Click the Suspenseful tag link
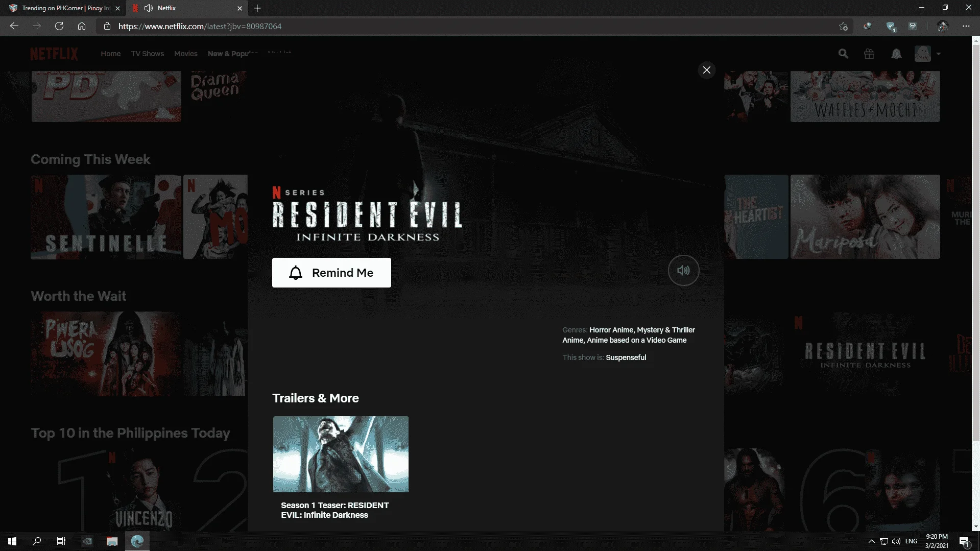Viewport: 980px width, 551px height. (x=626, y=357)
